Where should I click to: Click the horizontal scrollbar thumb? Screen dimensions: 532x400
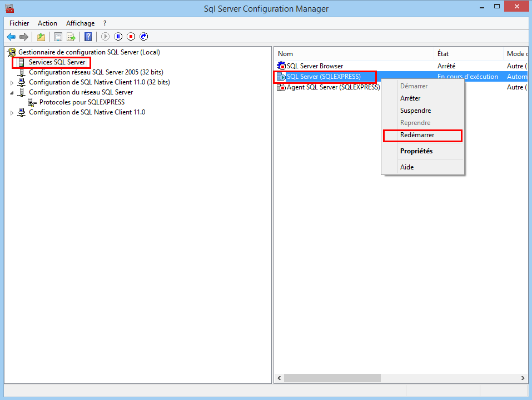coord(332,378)
